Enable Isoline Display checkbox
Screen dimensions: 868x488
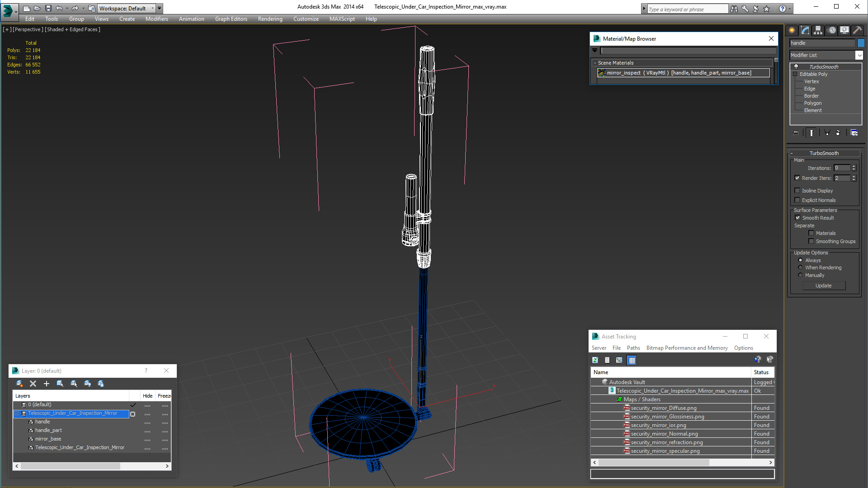point(797,191)
